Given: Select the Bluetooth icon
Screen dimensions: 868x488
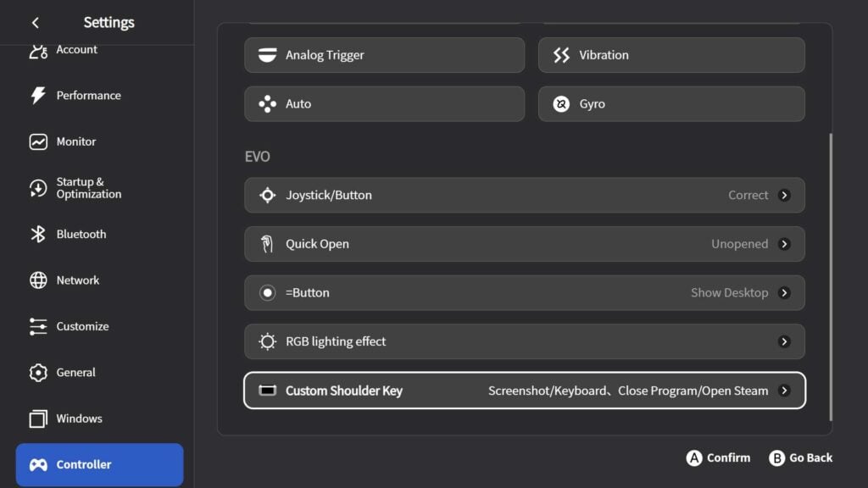Looking at the screenshot, I should pos(37,234).
